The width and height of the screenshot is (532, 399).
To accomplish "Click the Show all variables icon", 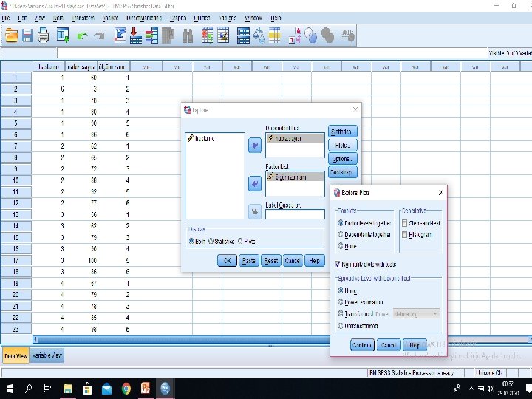I will coord(327,35).
